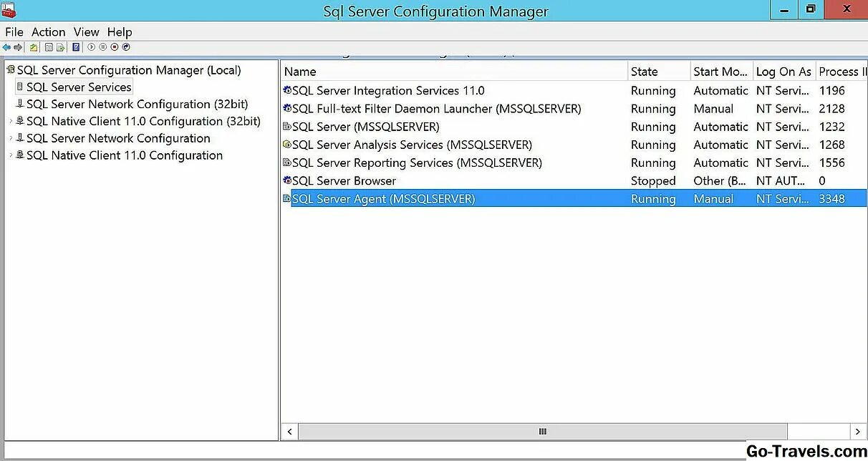The width and height of the screenshot is (868, 461).
Task: Click the Forward arrow in the toolbar
Action: [x=18, y=47]
